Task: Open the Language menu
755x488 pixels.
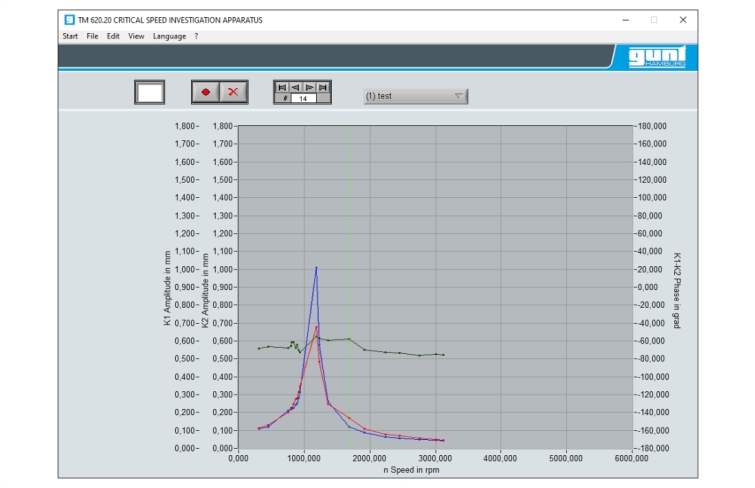Action: 169,36
